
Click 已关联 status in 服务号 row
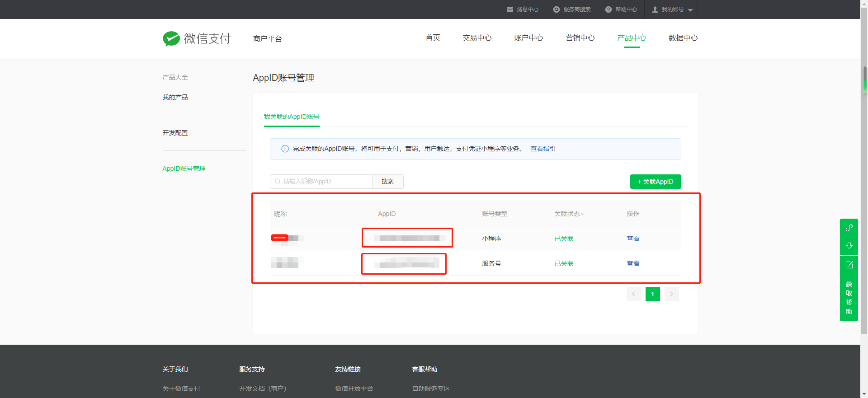point(564,263)
